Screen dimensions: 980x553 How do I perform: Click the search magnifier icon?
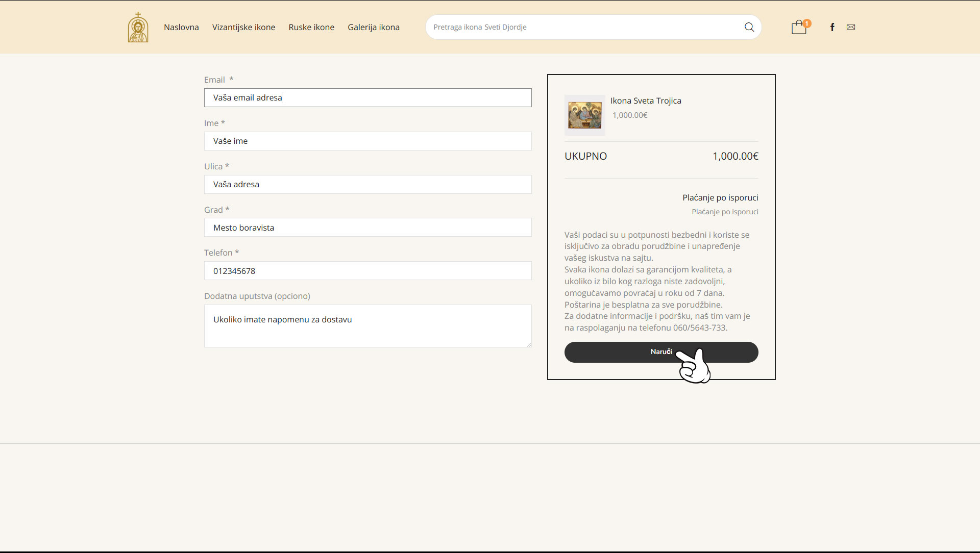pyautogui.click(x=749, y=27)
